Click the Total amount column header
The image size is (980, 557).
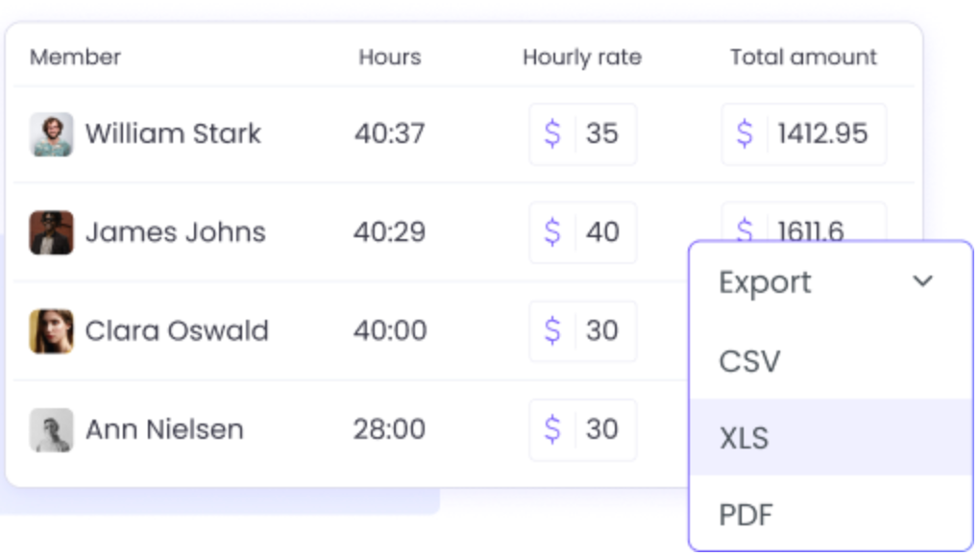click(803, 58)
